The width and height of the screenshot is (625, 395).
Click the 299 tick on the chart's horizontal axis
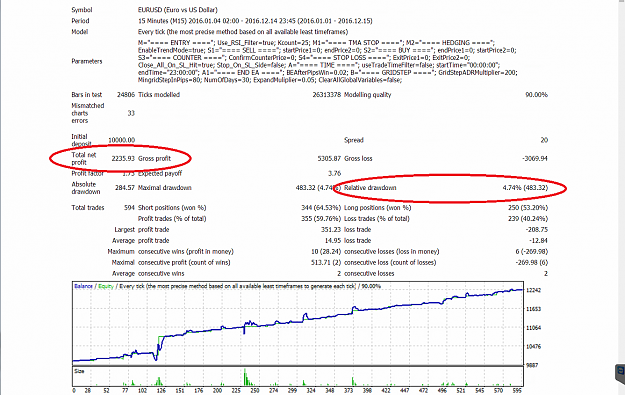(292, 391)
